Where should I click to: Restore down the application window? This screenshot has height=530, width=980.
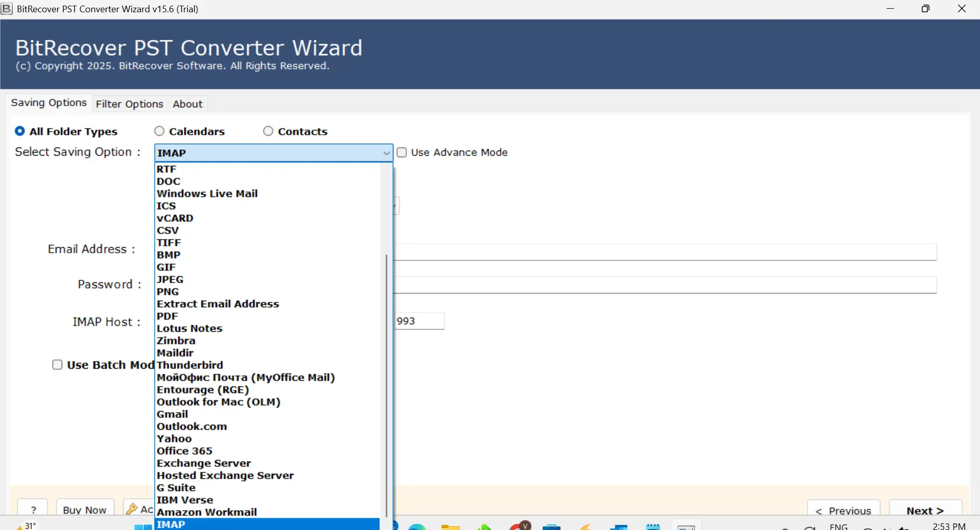(x=925, y=9)
